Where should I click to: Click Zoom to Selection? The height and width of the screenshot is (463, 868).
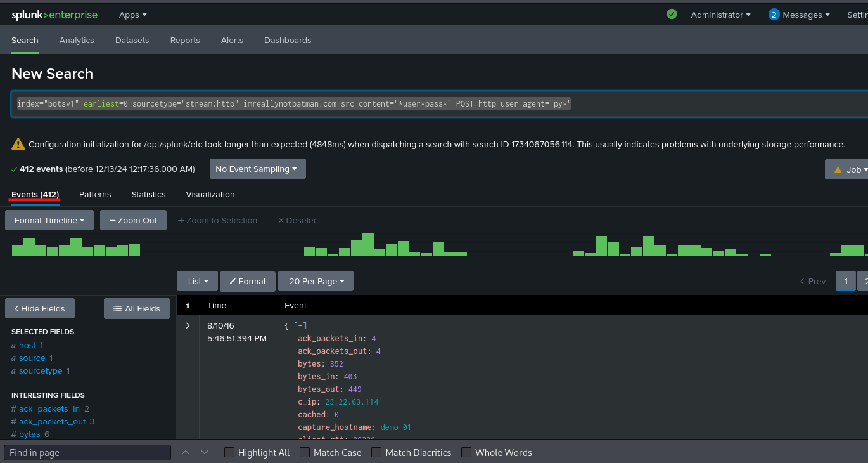[x=217, y=220]
